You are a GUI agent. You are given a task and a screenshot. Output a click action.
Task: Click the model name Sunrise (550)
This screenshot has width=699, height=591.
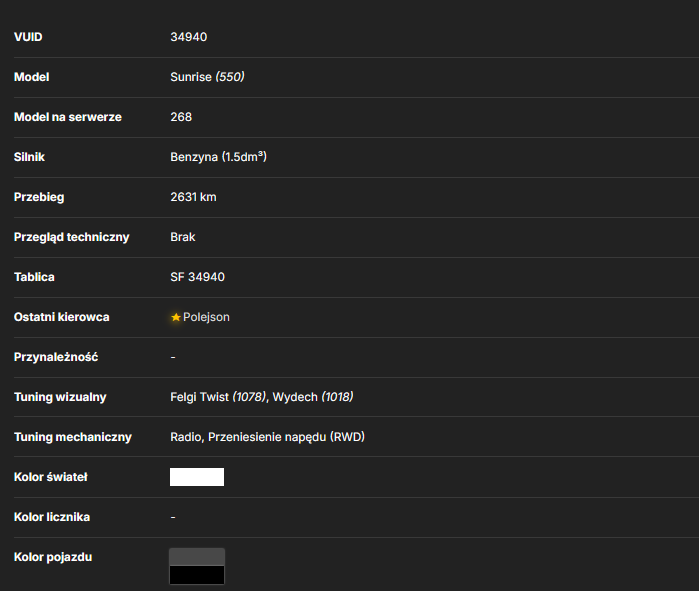(207, 77)
